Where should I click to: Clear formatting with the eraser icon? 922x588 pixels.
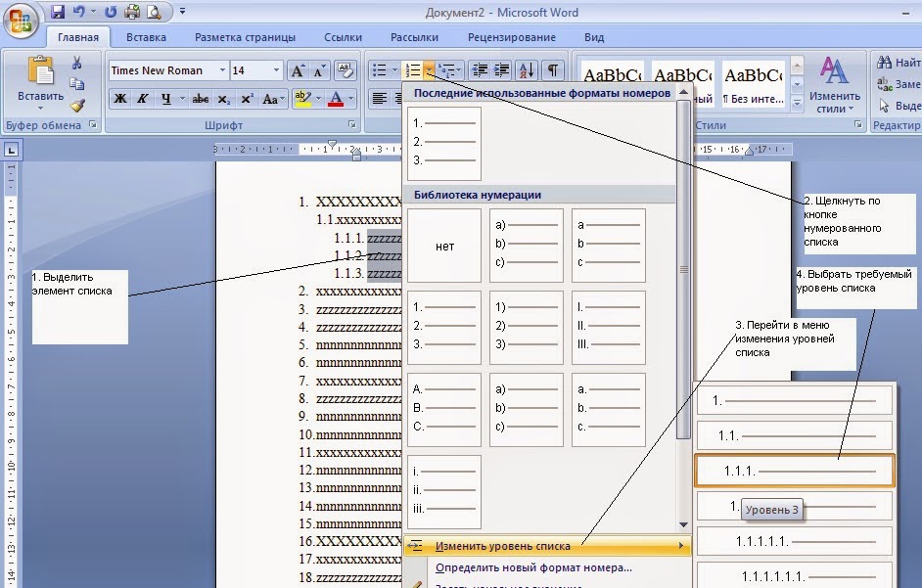point(346,70)
